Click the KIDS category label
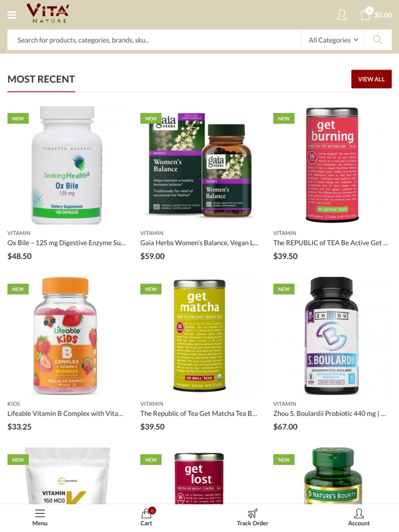The height and width of the screenshot is (532, 399). (x=14, y=404)
